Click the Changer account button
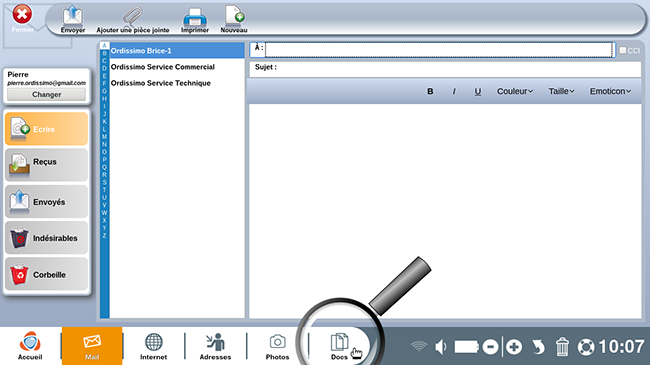 [46, 95]
